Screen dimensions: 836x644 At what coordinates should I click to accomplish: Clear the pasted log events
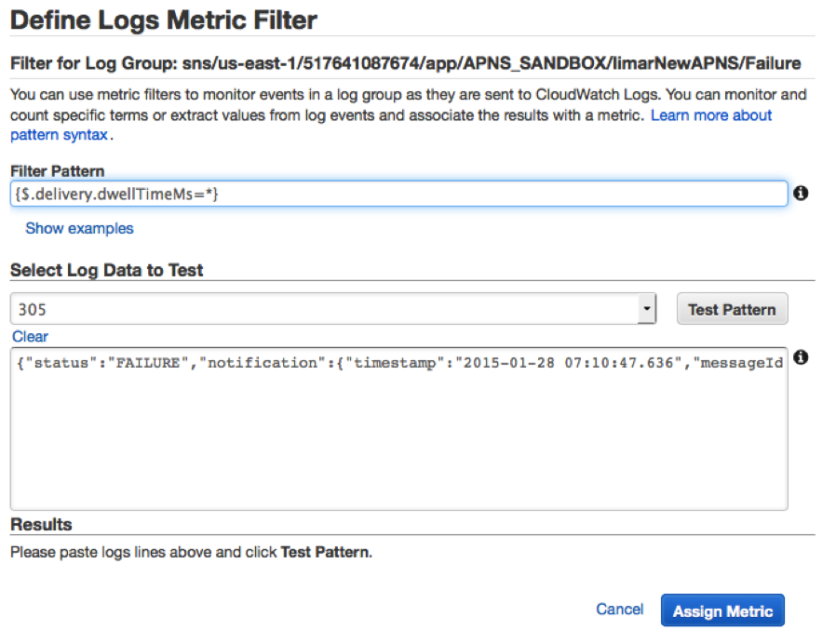[30, 336]
